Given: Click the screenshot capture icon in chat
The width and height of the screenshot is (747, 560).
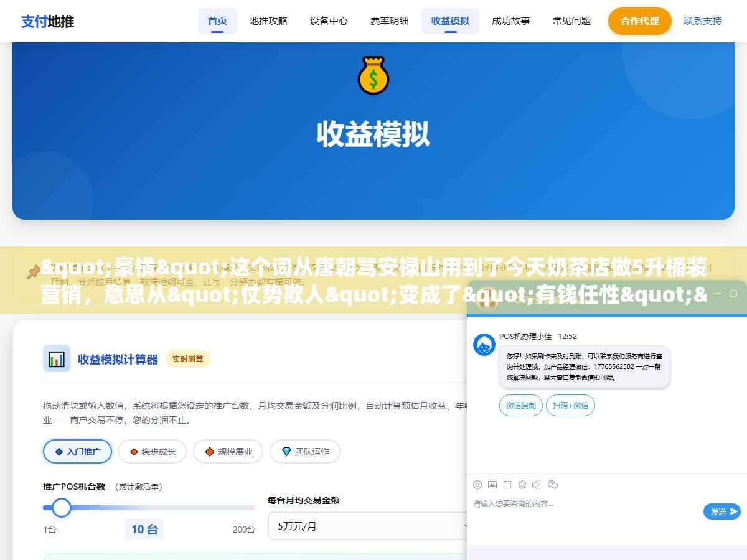Looking at the screenshot, I should coord(507,485).
